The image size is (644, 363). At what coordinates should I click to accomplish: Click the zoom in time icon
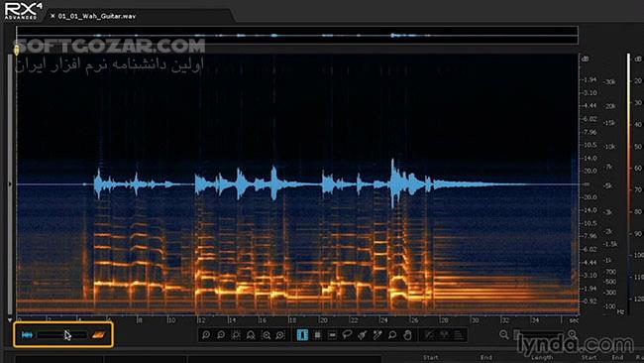pyautogui.click(x=206, y=335)
